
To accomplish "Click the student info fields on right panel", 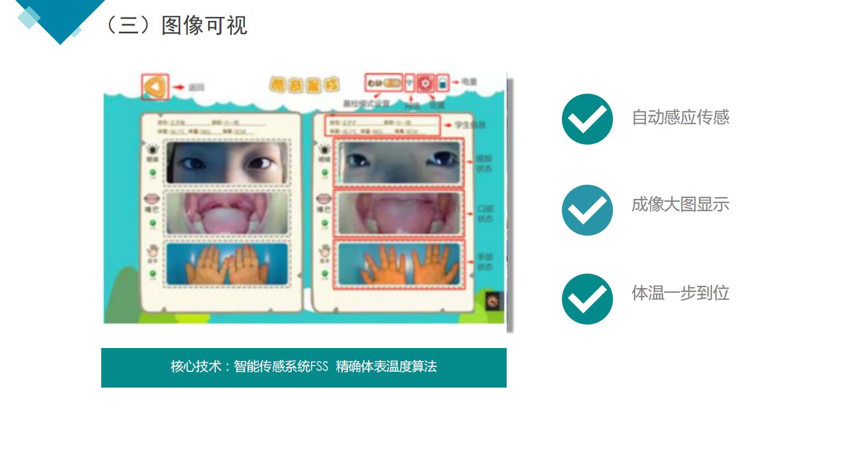I will 383,126.
